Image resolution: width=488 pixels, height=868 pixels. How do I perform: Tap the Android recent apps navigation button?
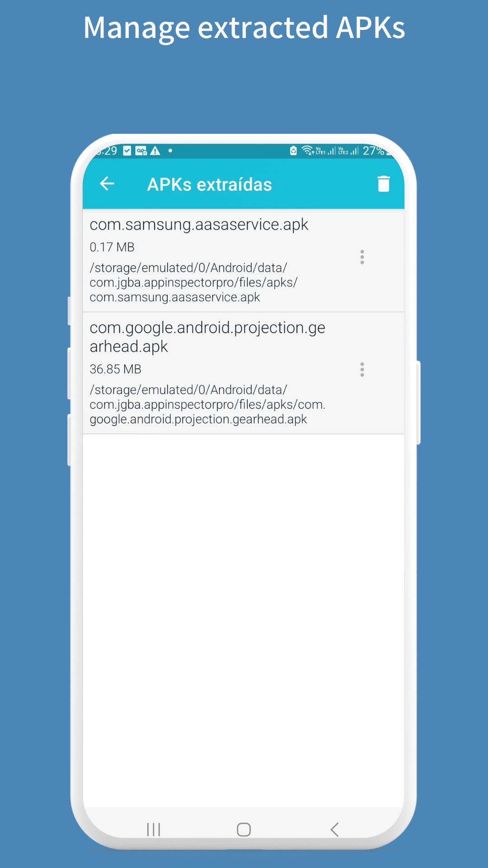coord(154,830)
